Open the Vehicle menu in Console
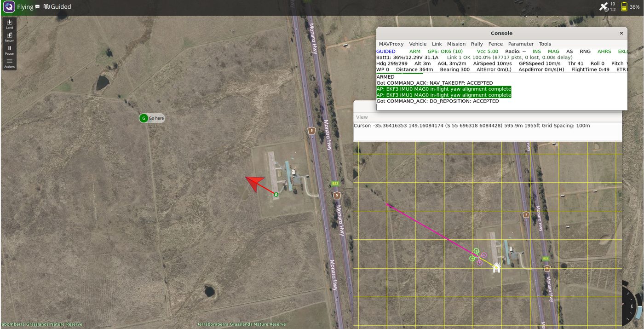 click(x=418, y=44)
